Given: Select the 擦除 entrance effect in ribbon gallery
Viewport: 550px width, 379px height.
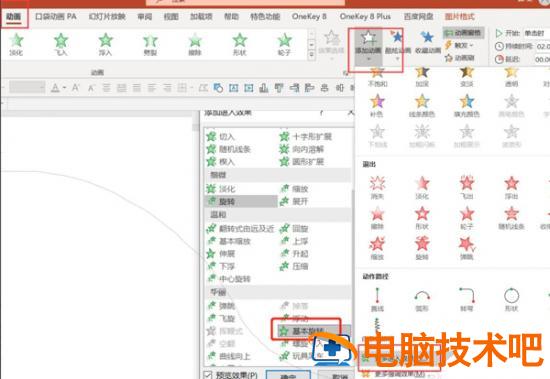Looking at the screenshot, I should click(x=195, y=45).
